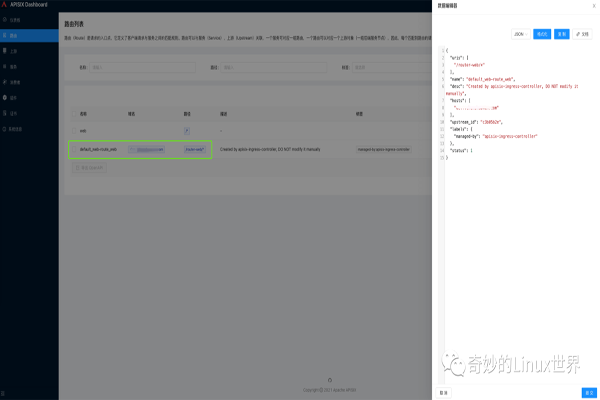Open the Consumer (消费者) sidebar item

29,82
